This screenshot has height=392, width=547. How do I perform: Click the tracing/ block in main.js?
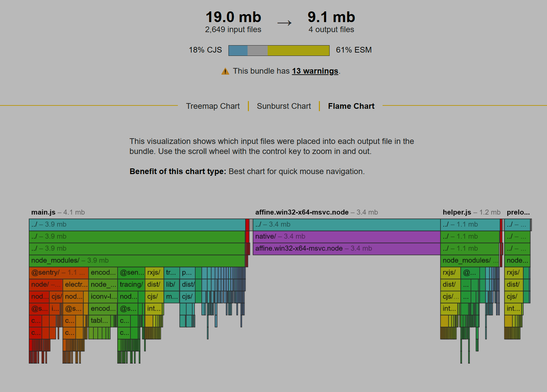tap(131, 285)
